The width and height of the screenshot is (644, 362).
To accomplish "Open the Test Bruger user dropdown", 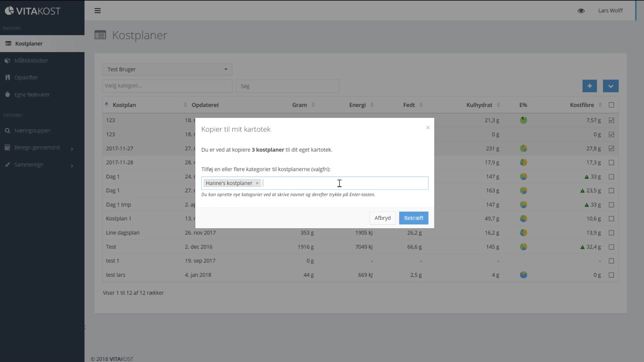I will (167, 69).
